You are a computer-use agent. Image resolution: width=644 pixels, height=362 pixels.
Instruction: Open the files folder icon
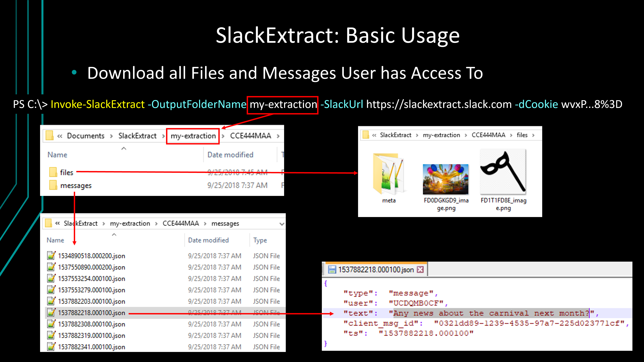[x=53, y=172]
